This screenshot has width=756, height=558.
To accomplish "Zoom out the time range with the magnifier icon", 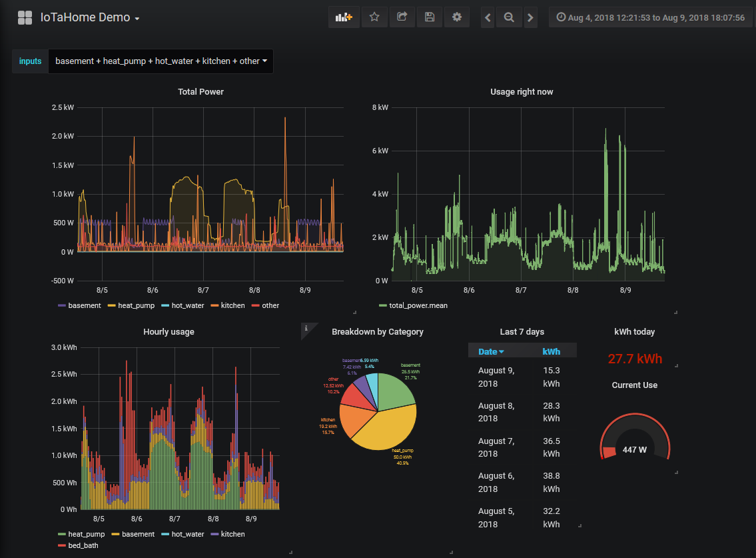I will (x=509, y=17).
